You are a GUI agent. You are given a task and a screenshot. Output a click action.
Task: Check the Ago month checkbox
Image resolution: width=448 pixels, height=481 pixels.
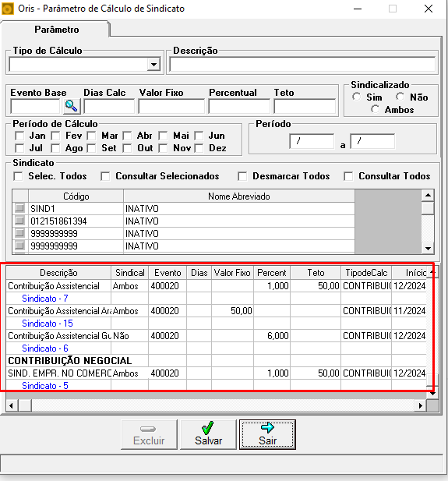(55, 148)
